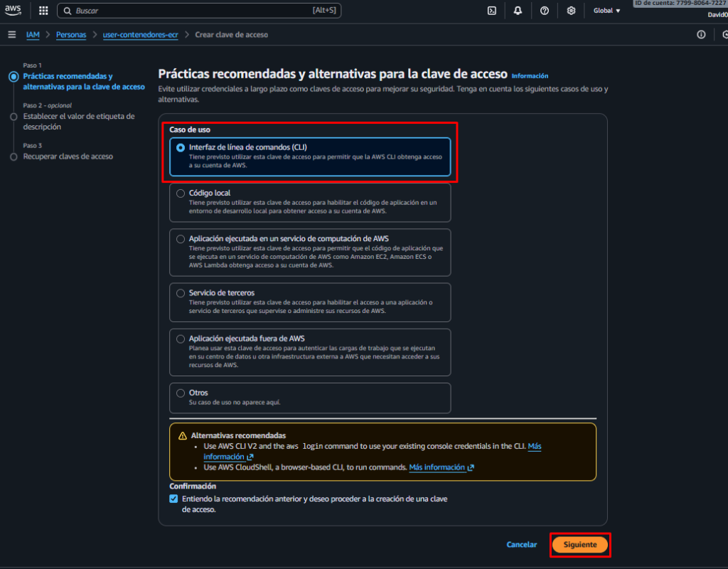Select the Código local radio option
The image size is (728, 569).
(x=181, y=193)
